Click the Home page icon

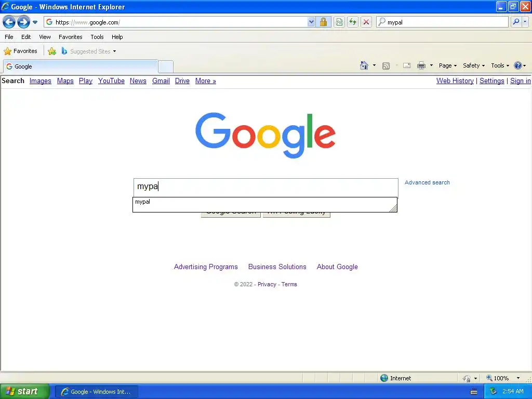[364, 65]
